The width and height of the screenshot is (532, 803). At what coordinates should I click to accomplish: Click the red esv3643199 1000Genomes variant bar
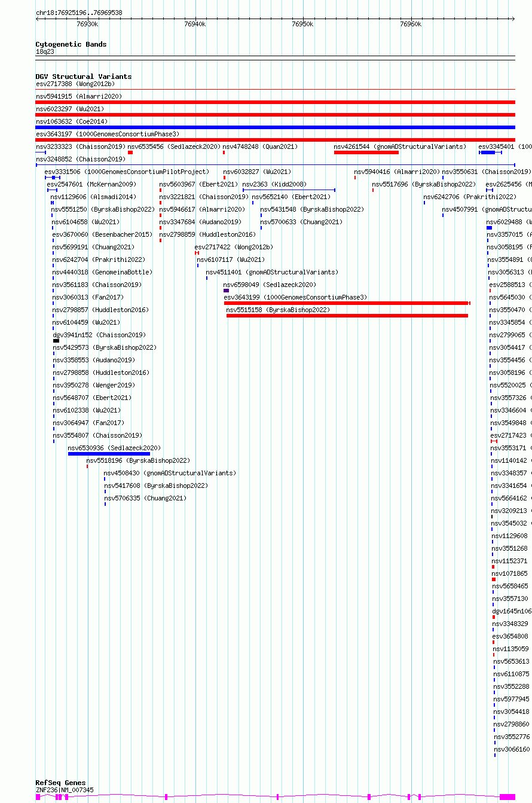point(347,303)
